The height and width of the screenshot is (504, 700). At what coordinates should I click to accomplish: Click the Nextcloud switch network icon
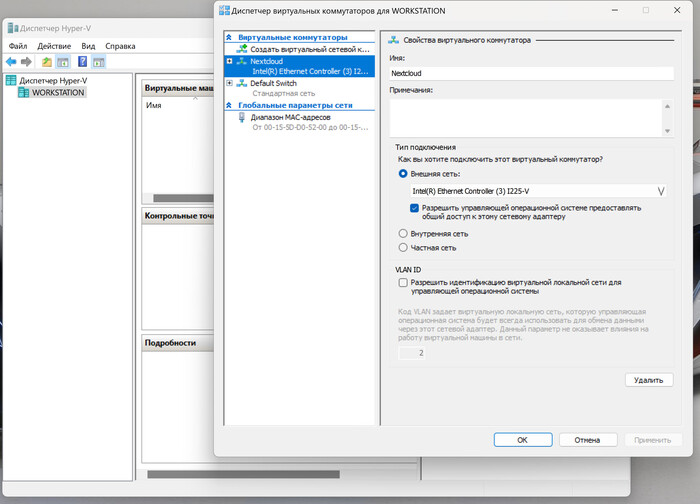coord(242,61)
